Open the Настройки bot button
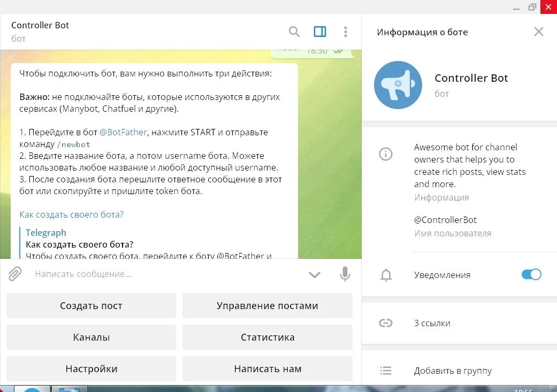Image resolution: width=557 pixels, height=392 pixels. point(91,369)
